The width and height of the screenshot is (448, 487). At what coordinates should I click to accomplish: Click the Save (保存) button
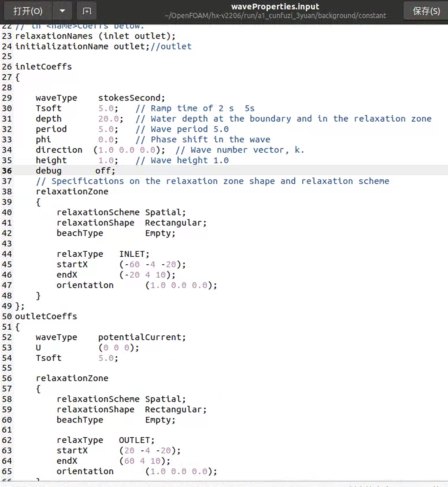(x=426, y=11)
